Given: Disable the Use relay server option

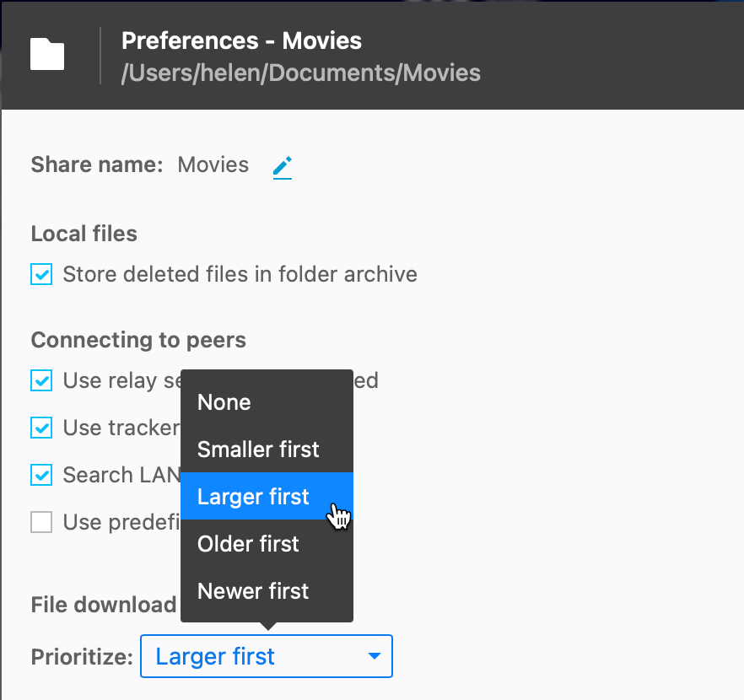Looking at the screenshot, I should [40, 380].
